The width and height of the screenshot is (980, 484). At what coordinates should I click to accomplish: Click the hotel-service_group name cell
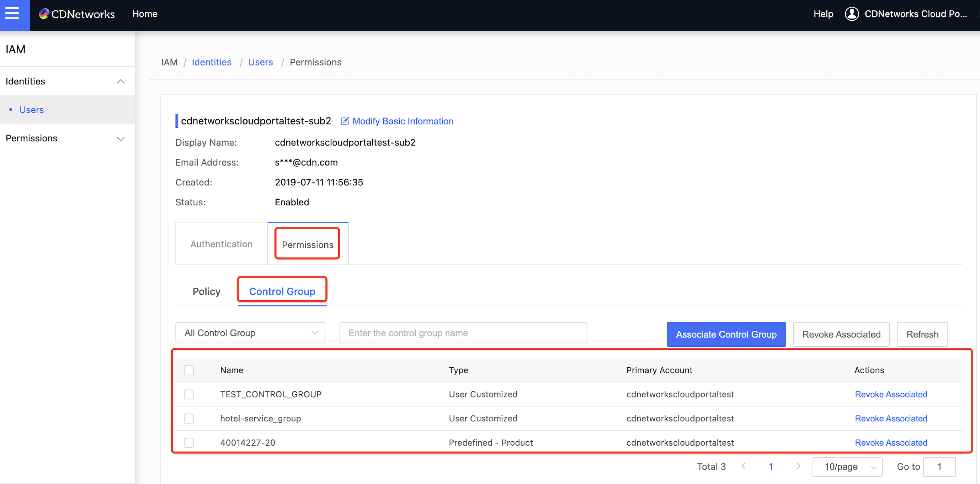pos(260,419)
